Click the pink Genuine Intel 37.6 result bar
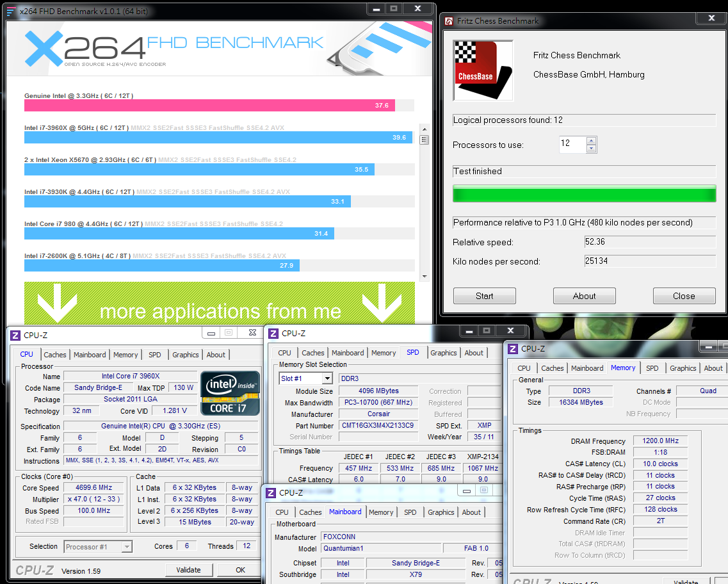Screen dimensions: 728x584 tap(209, 106)
